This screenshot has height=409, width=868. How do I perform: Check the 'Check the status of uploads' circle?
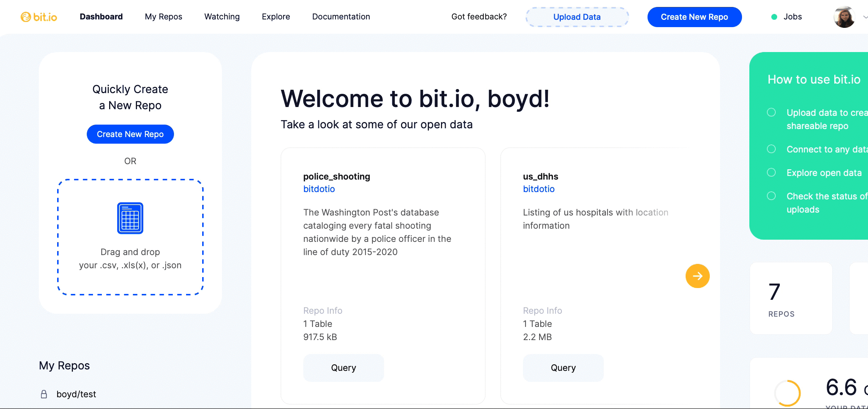click(771, 196)
